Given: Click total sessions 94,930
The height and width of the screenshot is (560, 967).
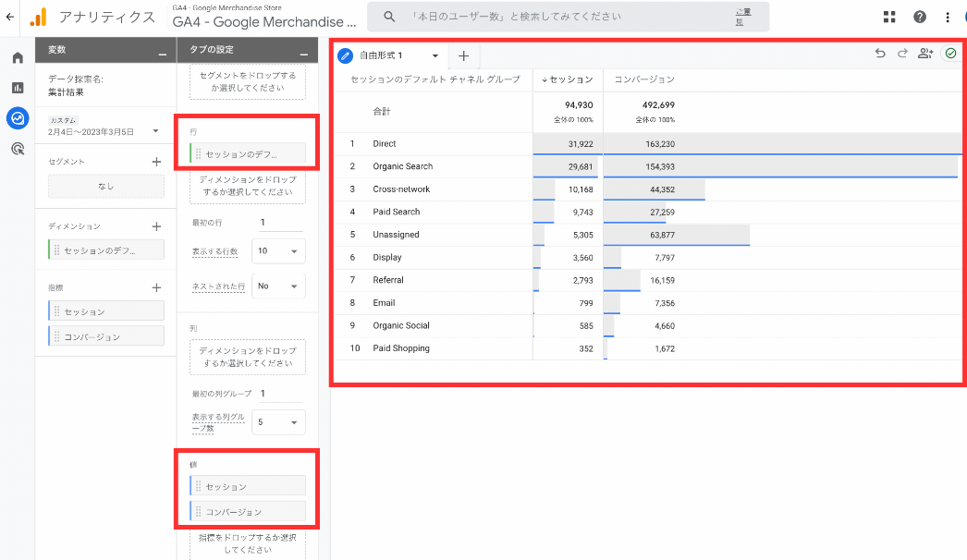Looking at the screenshot, I should (579, 104).
